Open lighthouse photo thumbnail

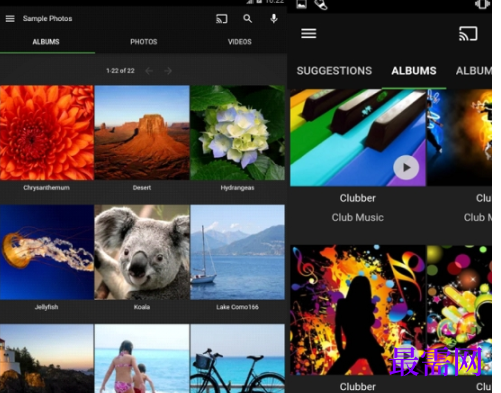[47, 358]
